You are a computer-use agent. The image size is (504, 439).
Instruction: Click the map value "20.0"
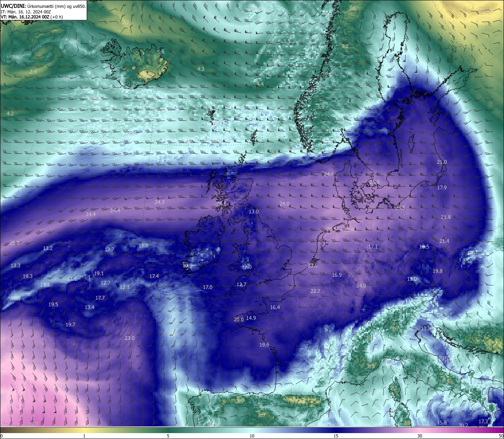[239, 320]
